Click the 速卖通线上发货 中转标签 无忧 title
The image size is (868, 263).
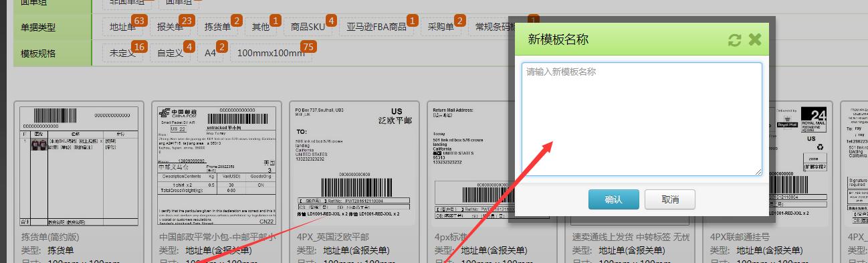point(631,237)
